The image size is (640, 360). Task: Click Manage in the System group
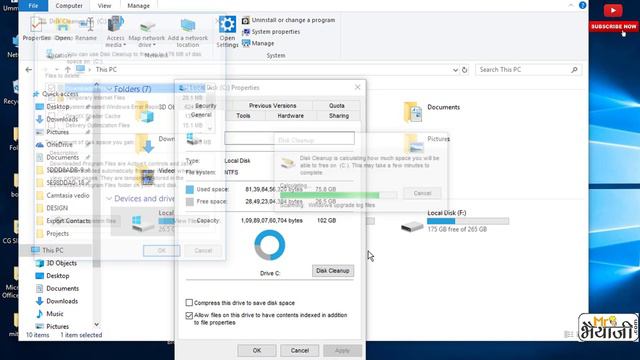coord(258,43)
